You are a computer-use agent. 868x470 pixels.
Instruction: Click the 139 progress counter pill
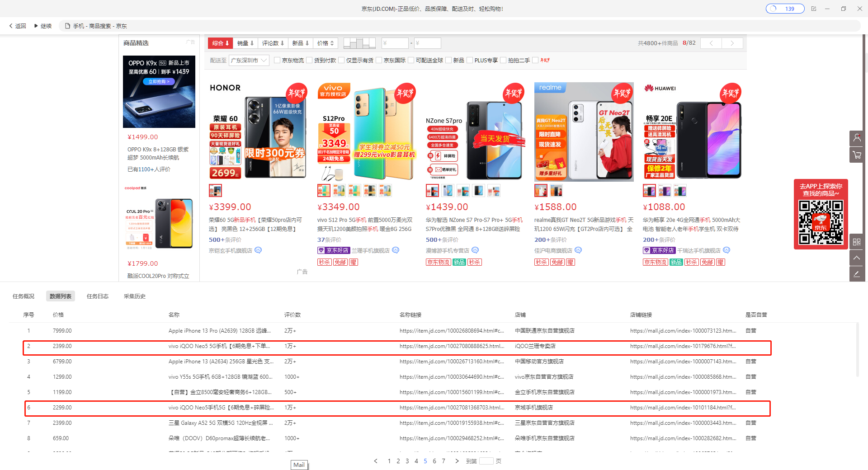[785, 9]
